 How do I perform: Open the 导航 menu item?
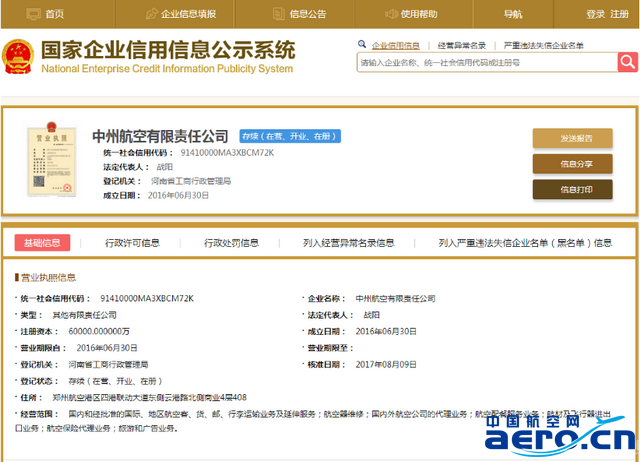513,14
